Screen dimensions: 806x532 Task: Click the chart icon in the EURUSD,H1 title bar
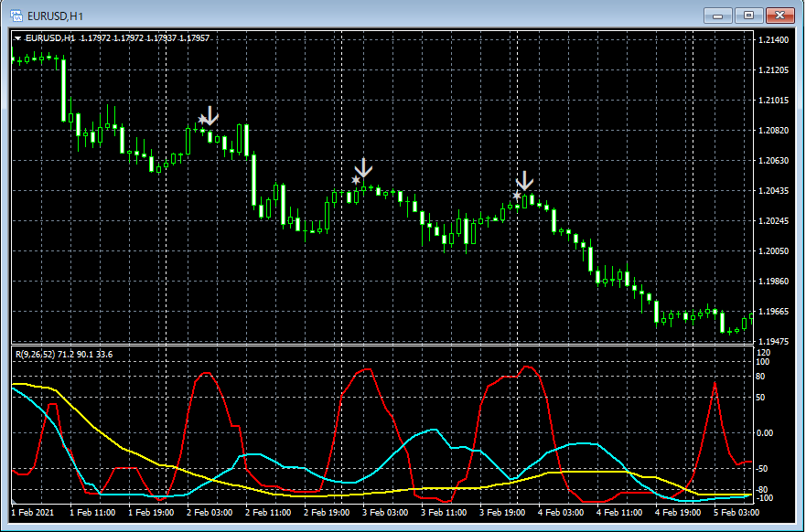tap(16, 16)
